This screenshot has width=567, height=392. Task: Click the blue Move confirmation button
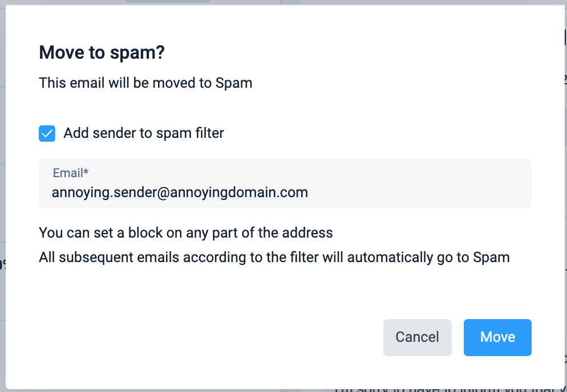(497, 337)
